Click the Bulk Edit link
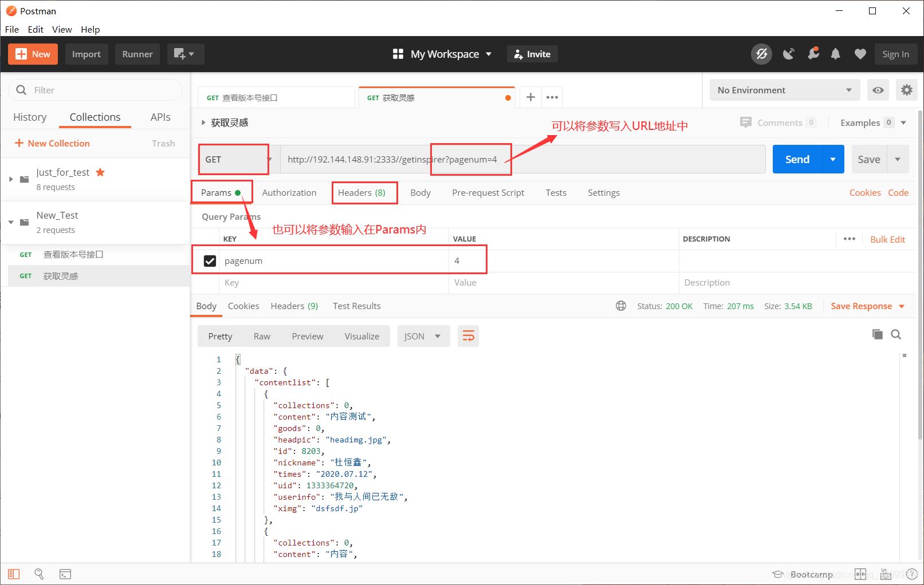Screen dimensions: 924x585 pos(887,239)
